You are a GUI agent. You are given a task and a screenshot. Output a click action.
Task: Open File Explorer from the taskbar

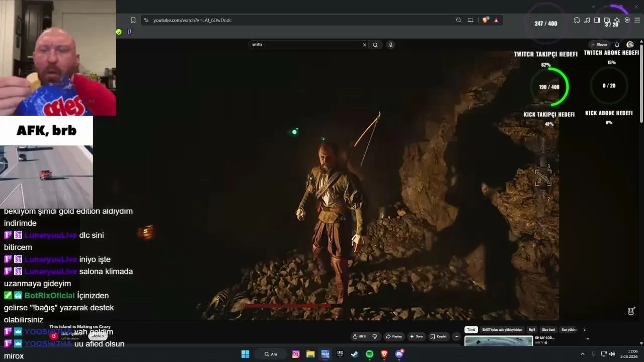(x=310, y=354)
